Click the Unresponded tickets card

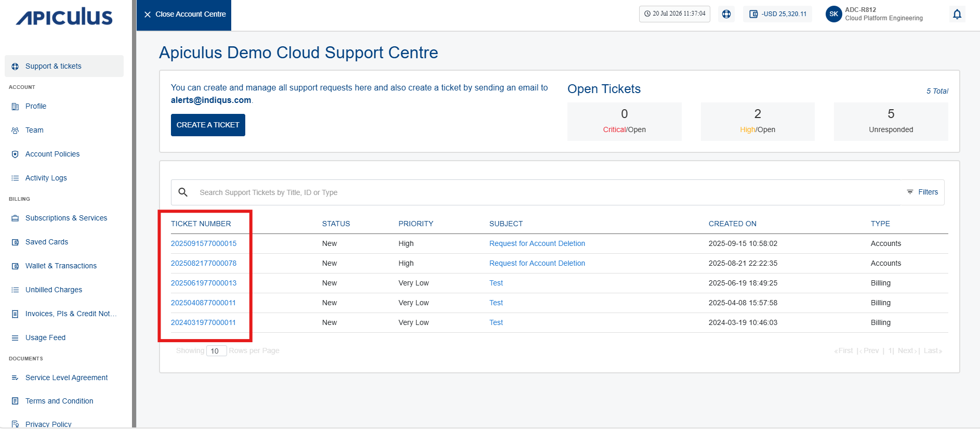pos(891,122)
